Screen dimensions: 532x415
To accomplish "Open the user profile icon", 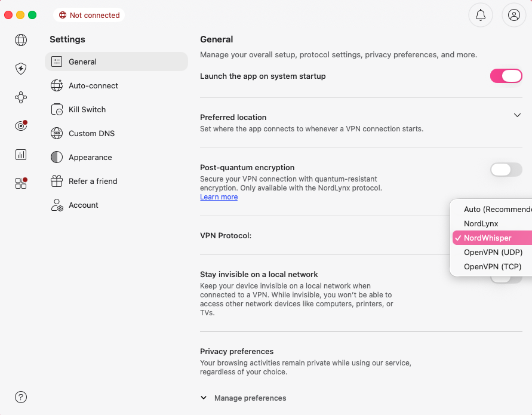I will coord(513,15).
